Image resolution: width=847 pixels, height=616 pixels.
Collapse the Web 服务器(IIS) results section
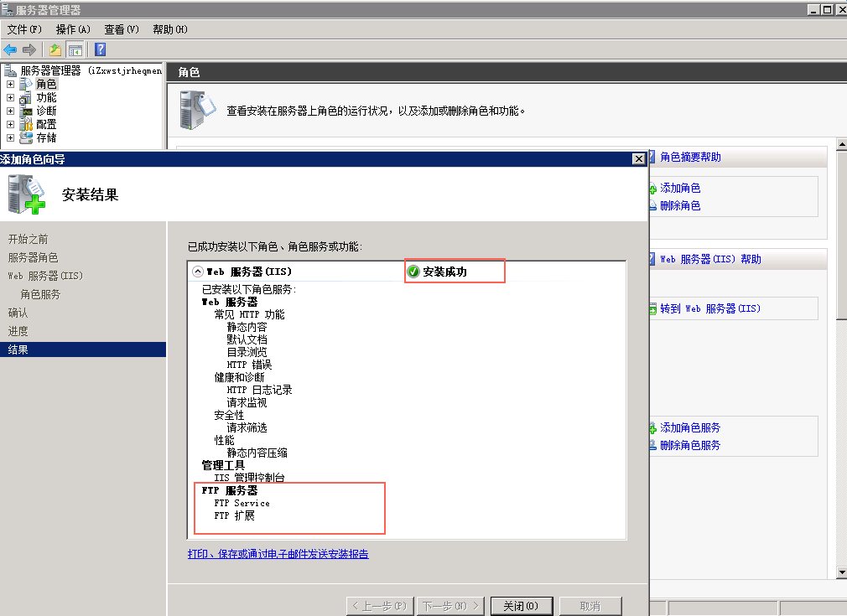click(198, 272)
